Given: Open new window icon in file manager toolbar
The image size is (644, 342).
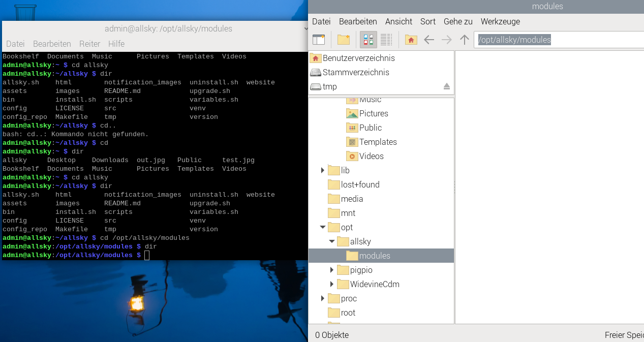Looking at the screenshot, I should click(x=319, y=40).
